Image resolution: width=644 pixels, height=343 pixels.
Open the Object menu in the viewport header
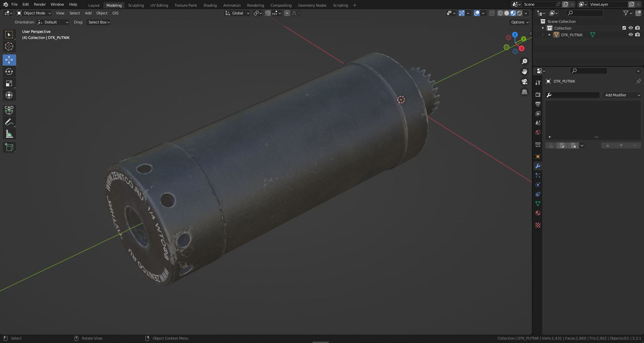click(102, 13)
